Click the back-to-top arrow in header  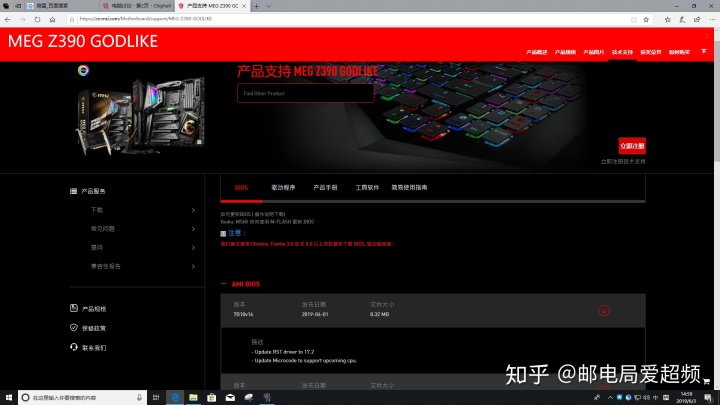point(703,51)
